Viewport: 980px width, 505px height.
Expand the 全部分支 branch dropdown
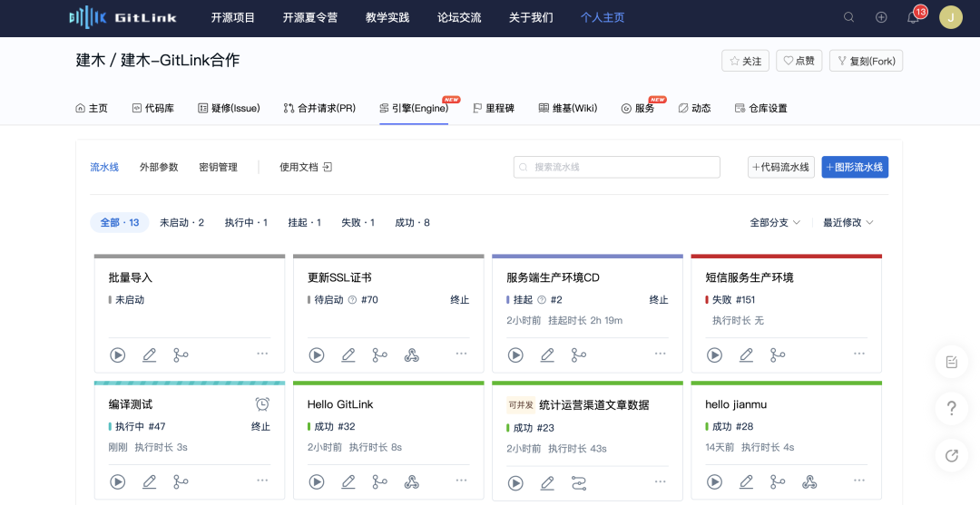[775, 222]
